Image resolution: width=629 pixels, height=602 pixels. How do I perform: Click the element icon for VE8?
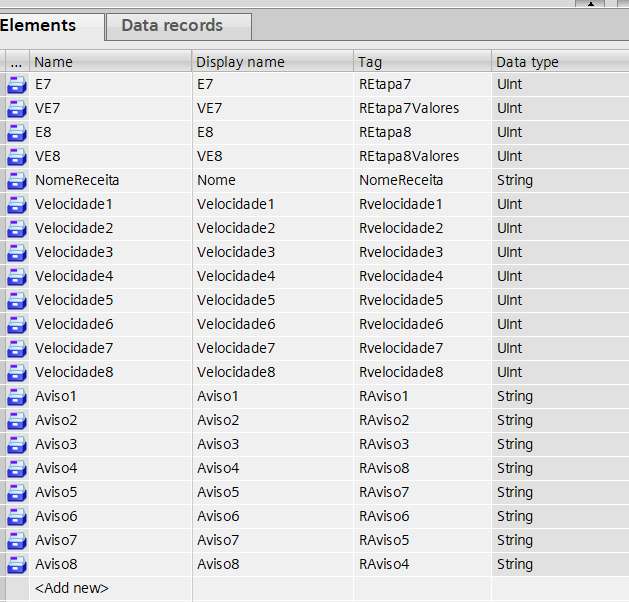click(x=16, y=157)
